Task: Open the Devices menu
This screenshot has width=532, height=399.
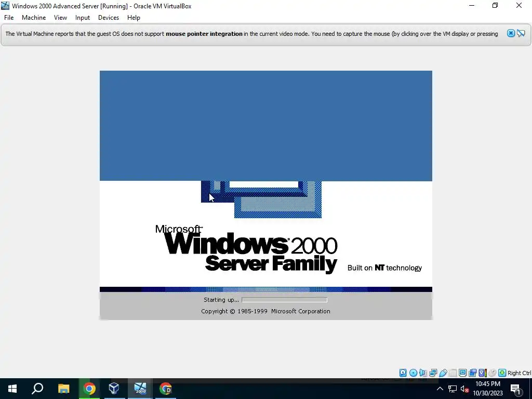Action: point(109,18)
